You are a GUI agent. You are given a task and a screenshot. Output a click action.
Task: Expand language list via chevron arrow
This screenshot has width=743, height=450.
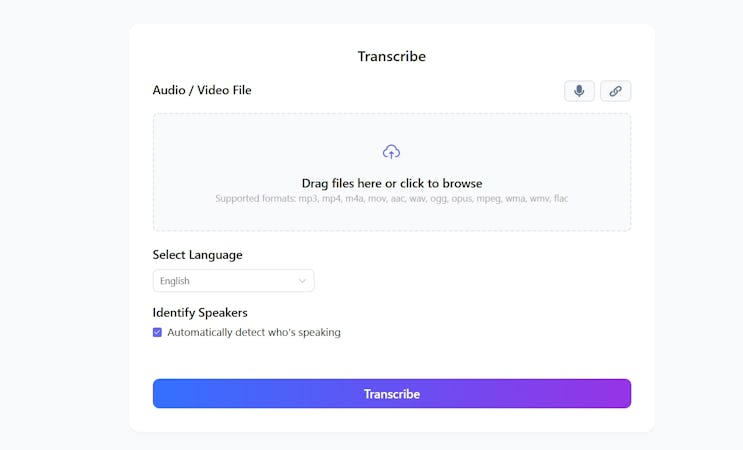(302, 281)
